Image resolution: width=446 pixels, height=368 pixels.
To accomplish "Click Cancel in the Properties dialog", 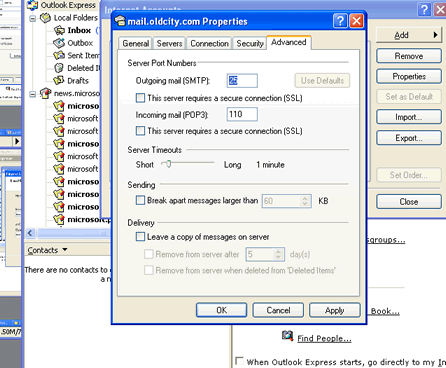I will click(x=278, y=310).
